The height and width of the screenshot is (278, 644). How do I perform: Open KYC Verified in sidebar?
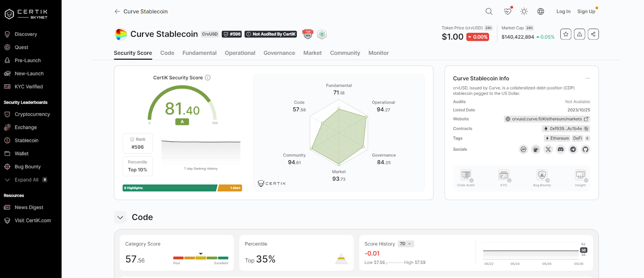tap(28, 87)
